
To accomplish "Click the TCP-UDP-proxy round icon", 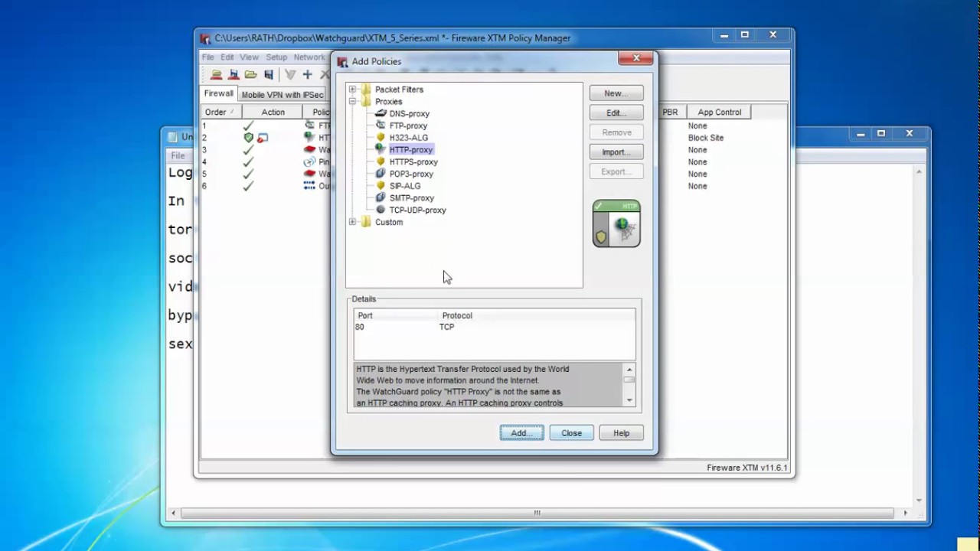I will [381, 210].
